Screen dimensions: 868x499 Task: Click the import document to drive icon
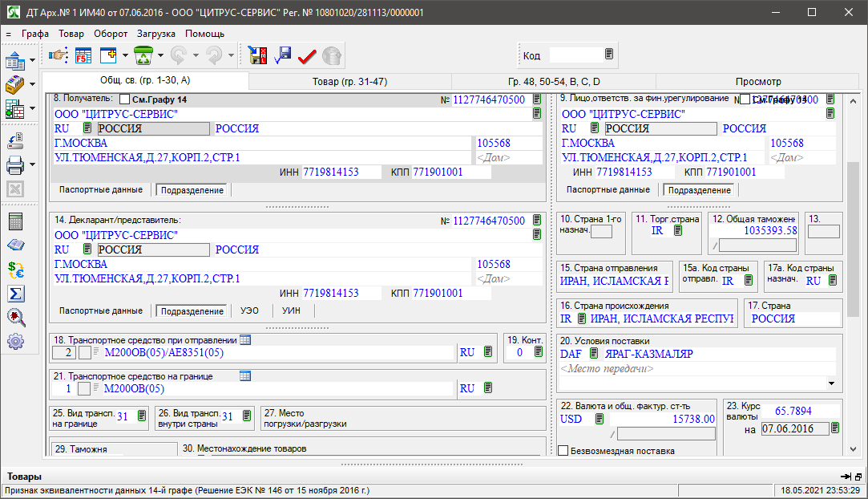(15, 140)
